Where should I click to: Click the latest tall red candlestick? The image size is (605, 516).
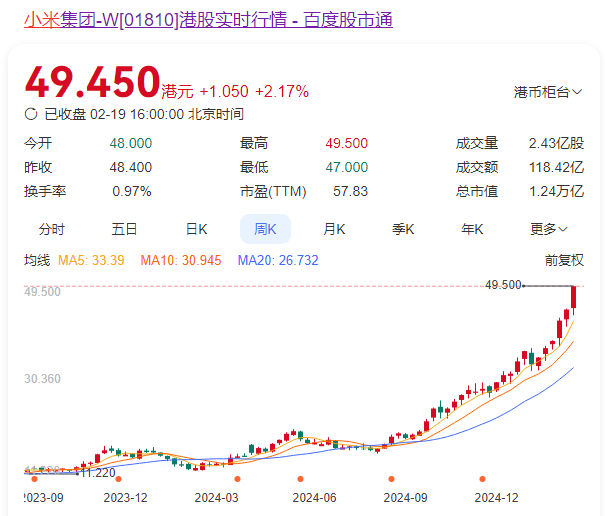(574, 298)
